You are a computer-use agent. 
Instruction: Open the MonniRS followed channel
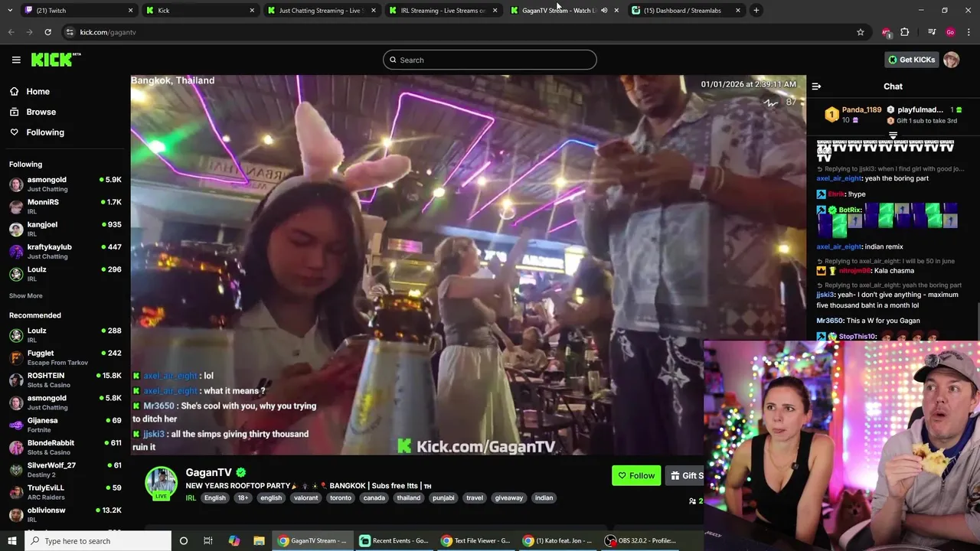(65, 207)
